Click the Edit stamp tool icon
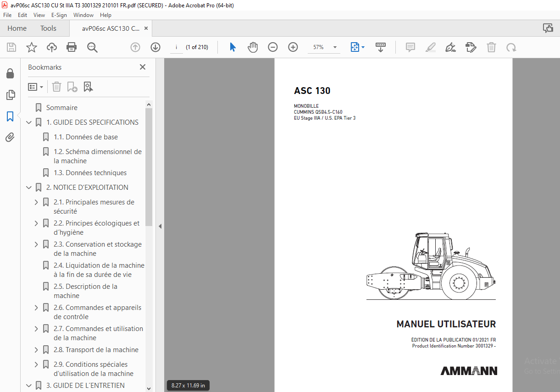Viewport: 560px width, 392px height. [x=471, y=47]
